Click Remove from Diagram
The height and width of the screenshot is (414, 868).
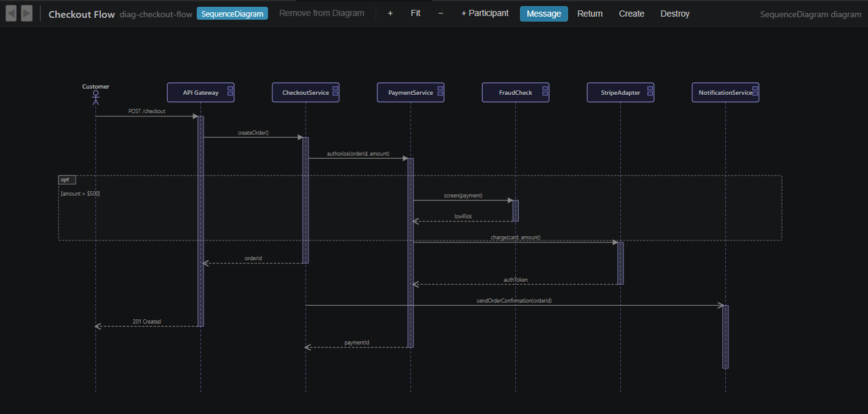(321, 13)
